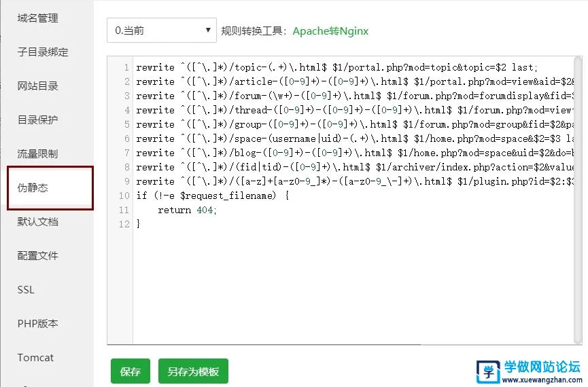
Task: Click line 4 rewrite thread rule
Action: (x=354, y=110)
